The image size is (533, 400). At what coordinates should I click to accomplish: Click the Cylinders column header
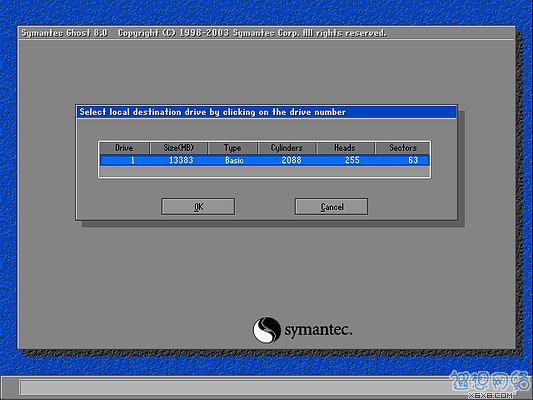coord(287,148)
